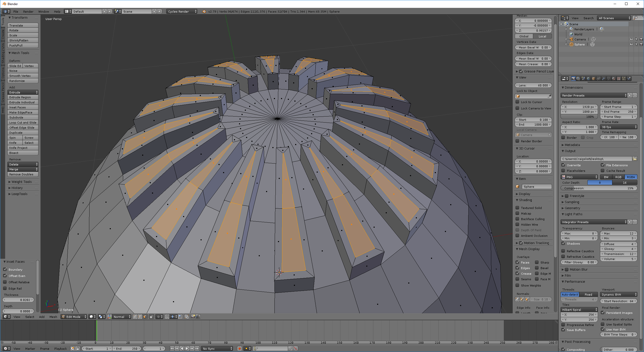Jump to the last frame in timeline
The image size is (644, 352).
click(197, 348)
